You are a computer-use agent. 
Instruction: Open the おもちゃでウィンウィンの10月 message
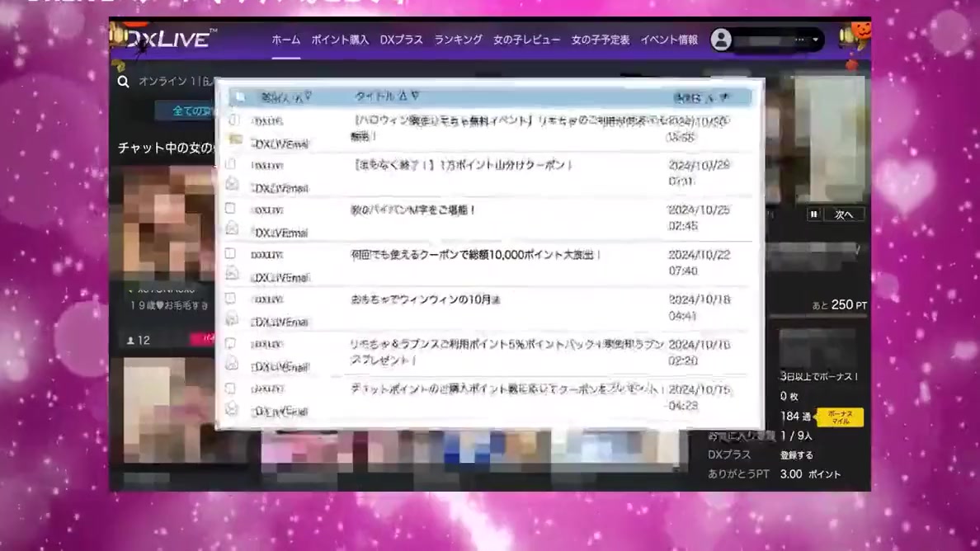[426, 300]
